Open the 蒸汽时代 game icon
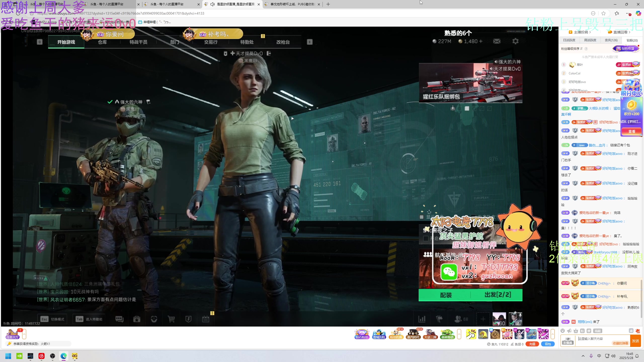Screen dimensions: 644x362 pos(413,334)
